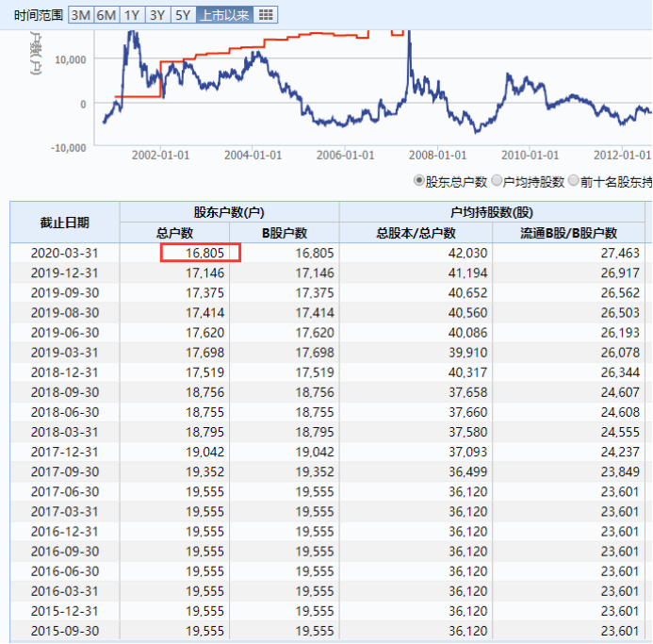
Task: Click the 2008-01-01 label on chart axis
Action: point(437,156)
